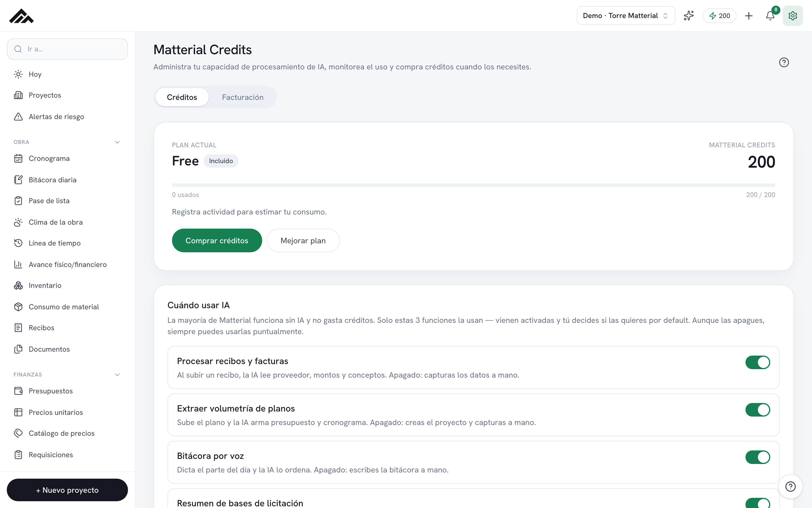Open Alertas de riesgo

(x=67, y=117)
